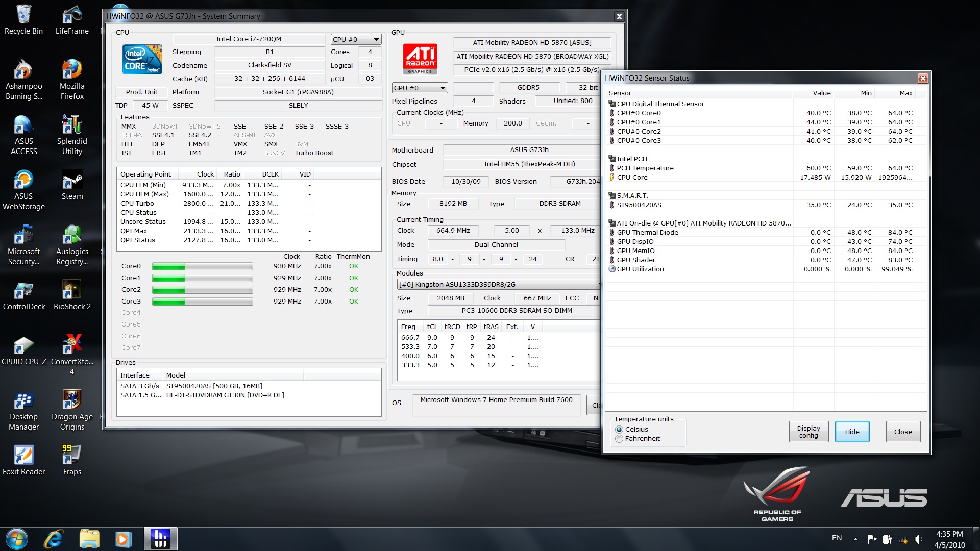Click the Core3 clock usage bar

[202, 302]
